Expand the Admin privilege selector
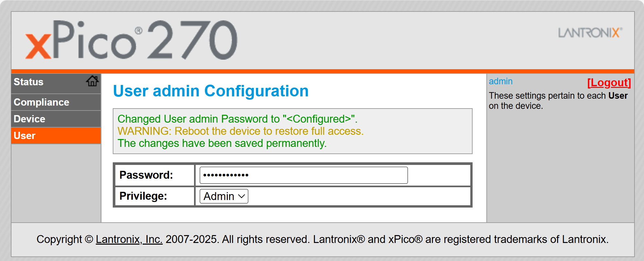 pos(224,196)
